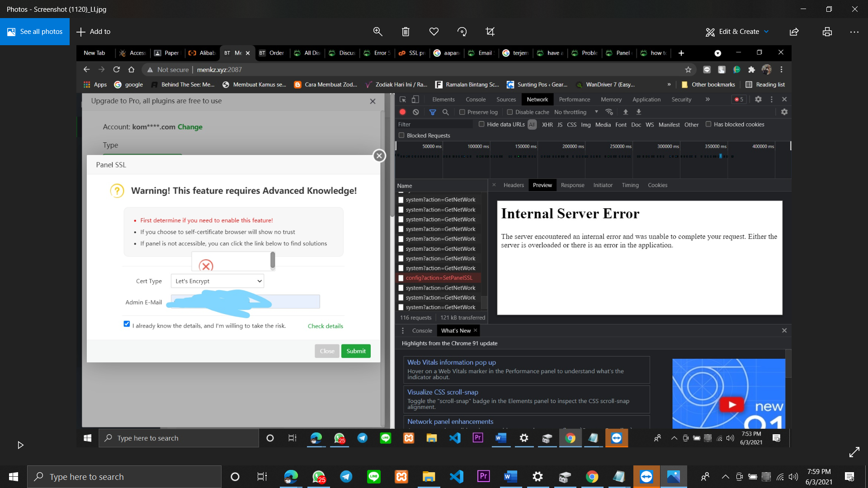Toggle the Preserve log checkbox

click(462, 112)
